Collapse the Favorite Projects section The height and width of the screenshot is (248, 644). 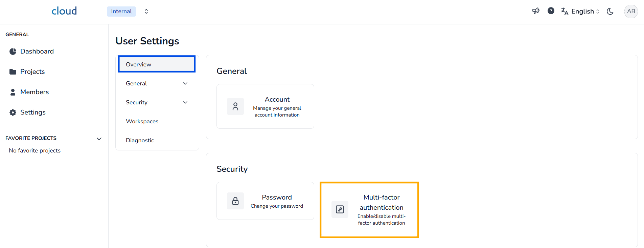99,139
